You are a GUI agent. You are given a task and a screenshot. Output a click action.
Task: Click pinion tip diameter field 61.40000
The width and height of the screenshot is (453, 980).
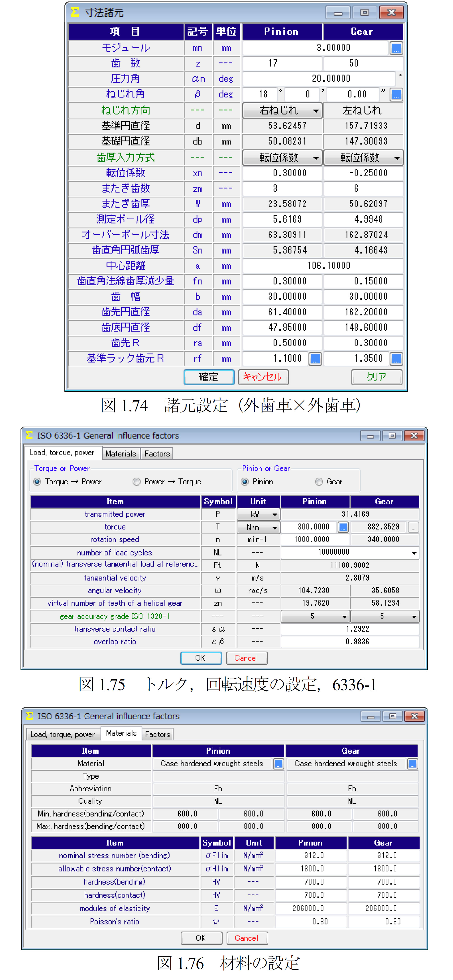tap(282, 312)
